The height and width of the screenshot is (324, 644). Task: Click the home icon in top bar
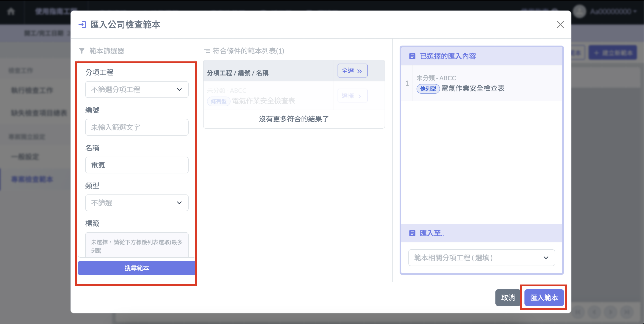click(x=11, y=12)
